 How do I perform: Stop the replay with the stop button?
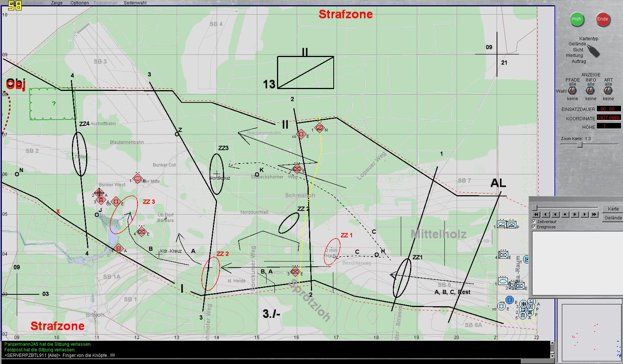(565, 215)
